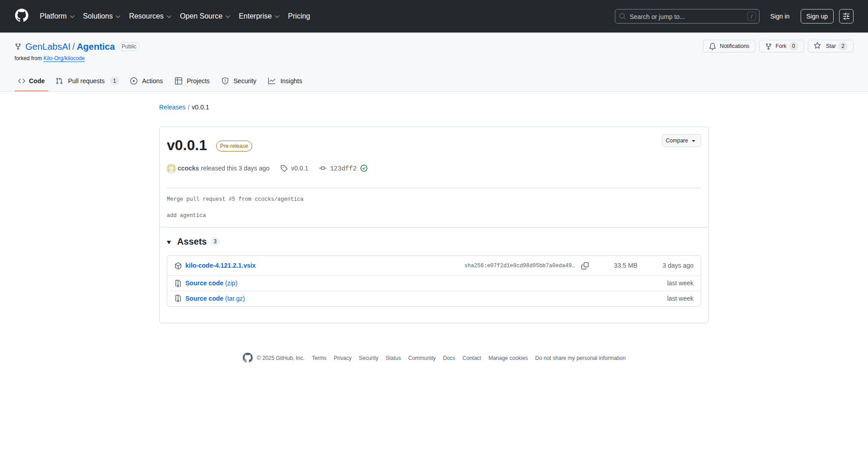Open the Compare dropdown
The width and height of the screenshot is (868, 449).
tap(681, 141)
